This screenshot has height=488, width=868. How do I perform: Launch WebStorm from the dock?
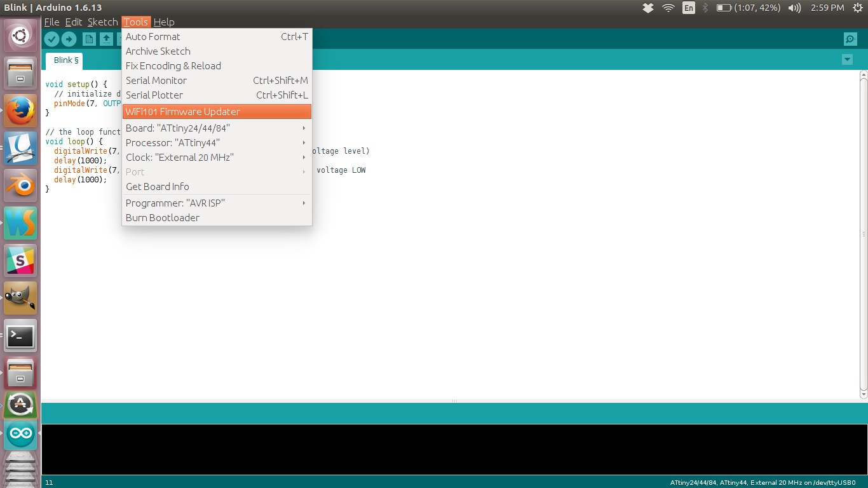point(21,223)
